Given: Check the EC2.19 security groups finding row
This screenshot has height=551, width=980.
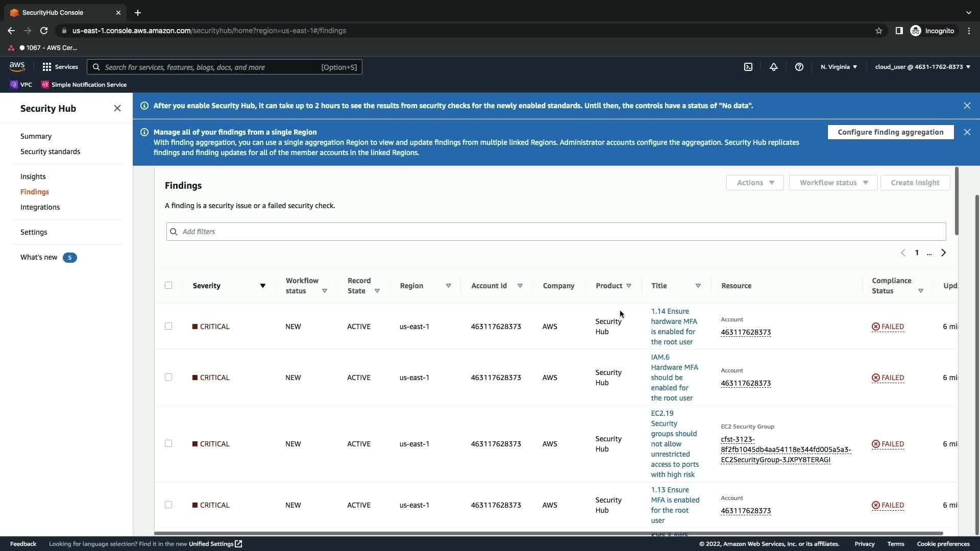Looking at the screenshot, I should 168,443.
